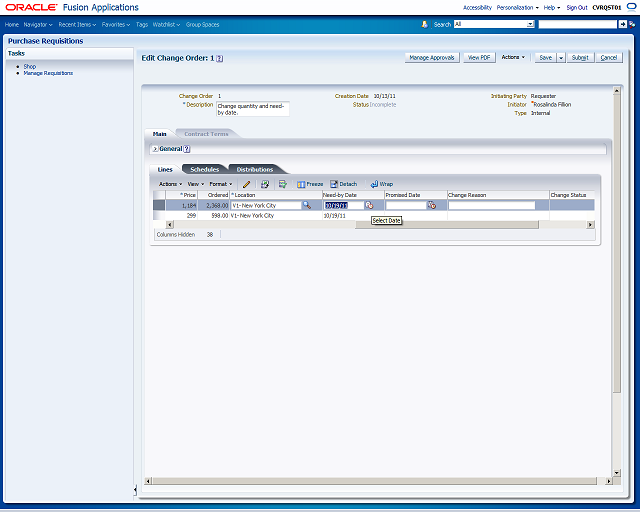
Task: Open the Help menu
Action: coord(552,7)
